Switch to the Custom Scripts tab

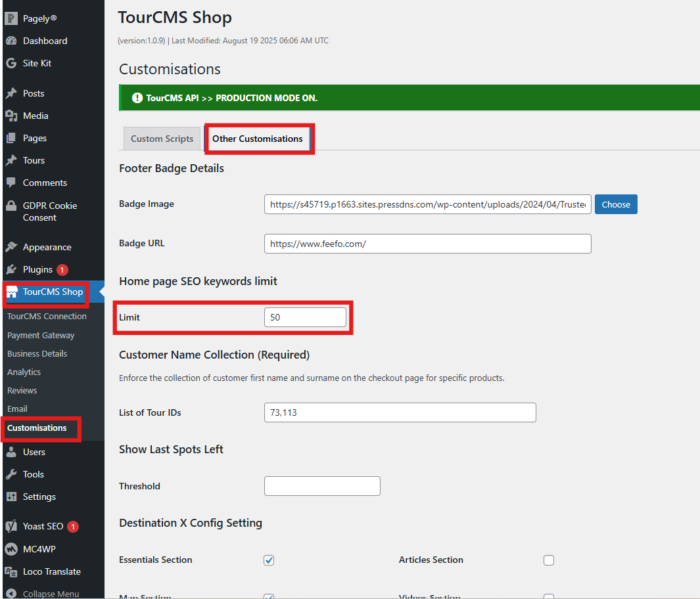point(162,139)
